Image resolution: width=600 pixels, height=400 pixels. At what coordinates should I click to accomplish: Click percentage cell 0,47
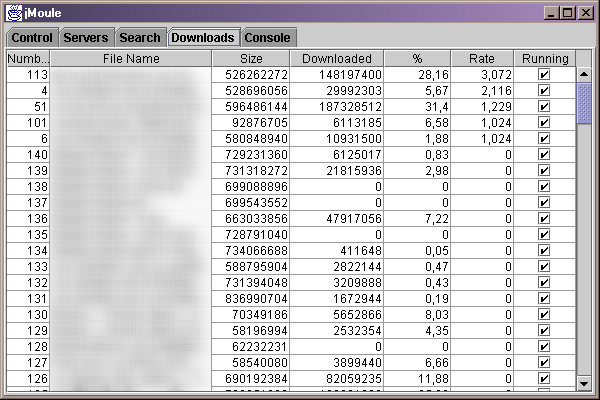[417, 267]
